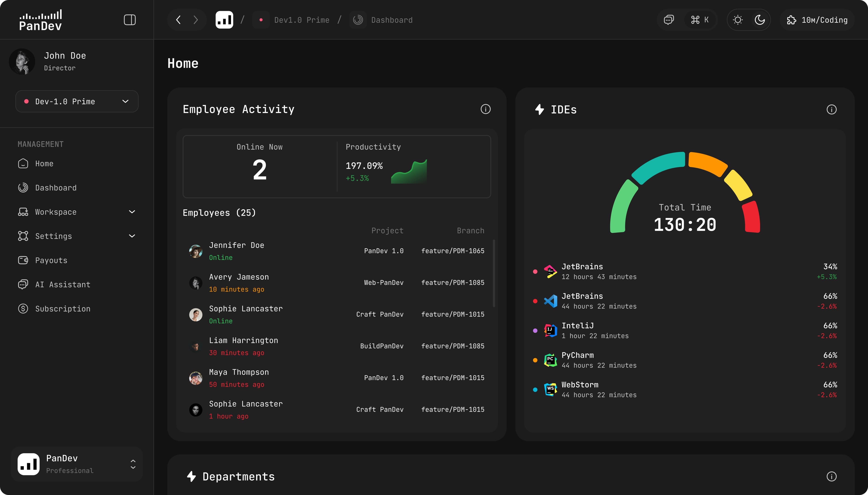The height and width of the screenshot is (495, 868).
Task: Open the Command K search button
Action: (700, 20)
